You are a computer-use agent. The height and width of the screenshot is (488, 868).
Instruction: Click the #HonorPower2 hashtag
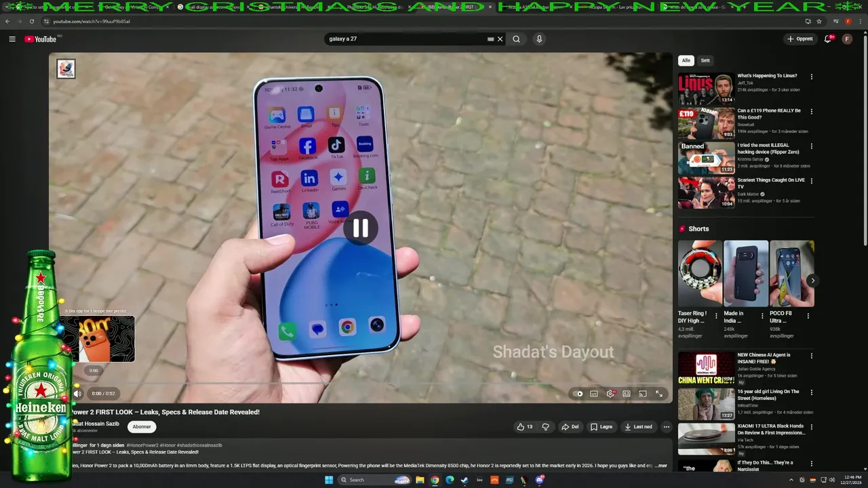[x=142, y=445]
